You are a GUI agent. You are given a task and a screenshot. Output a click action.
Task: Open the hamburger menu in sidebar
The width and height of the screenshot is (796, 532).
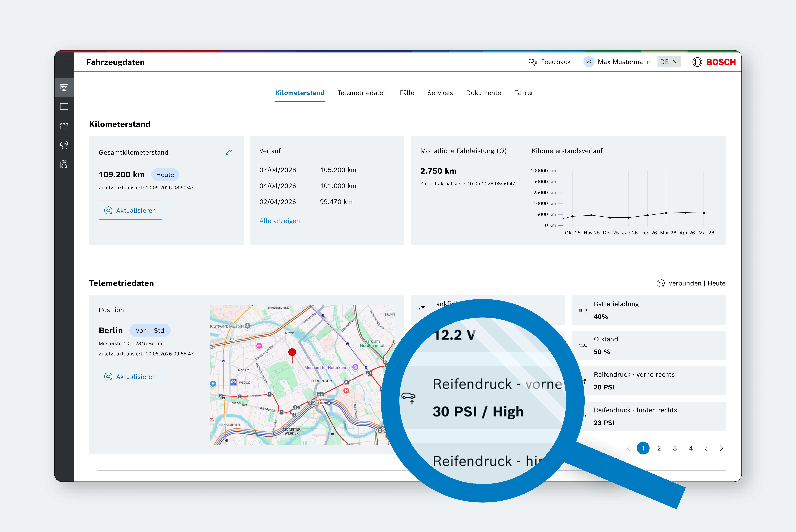[64, 62]
